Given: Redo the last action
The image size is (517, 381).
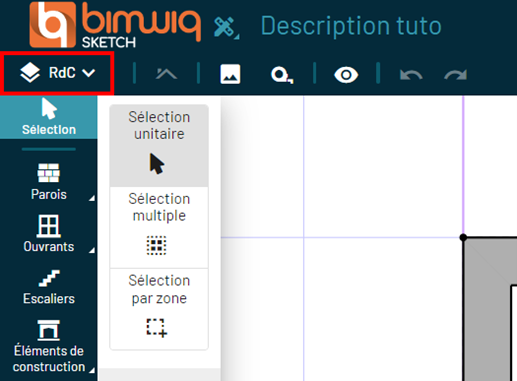Looking at the screenshot, I should [x=455, y=75].
